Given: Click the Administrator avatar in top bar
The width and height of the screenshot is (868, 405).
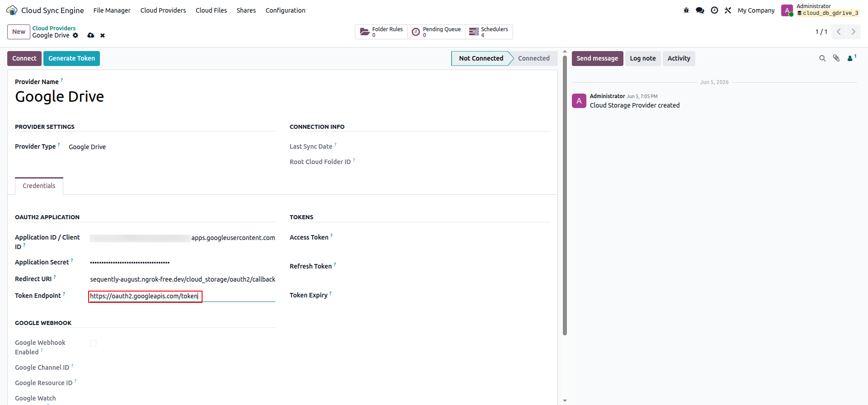Looking at the screenshot, I should click(x=787, y=10).
